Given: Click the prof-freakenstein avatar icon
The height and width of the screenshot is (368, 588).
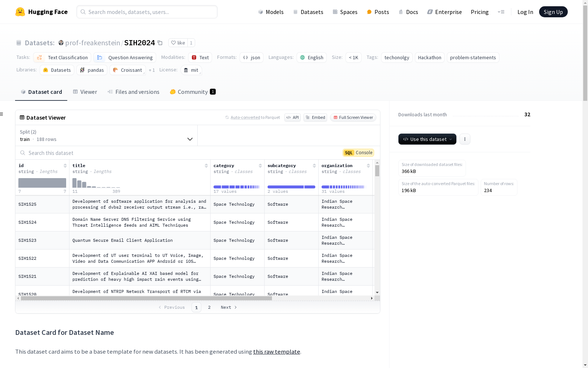Looking at the screenshot, I should tap(61, 43).
